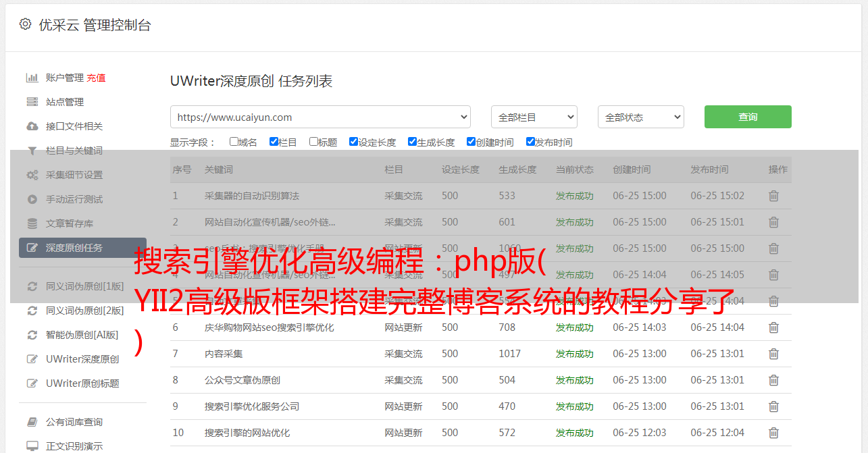Click keyword 内容采集 in row 7
868x453 pixels.
pos(224,354)
